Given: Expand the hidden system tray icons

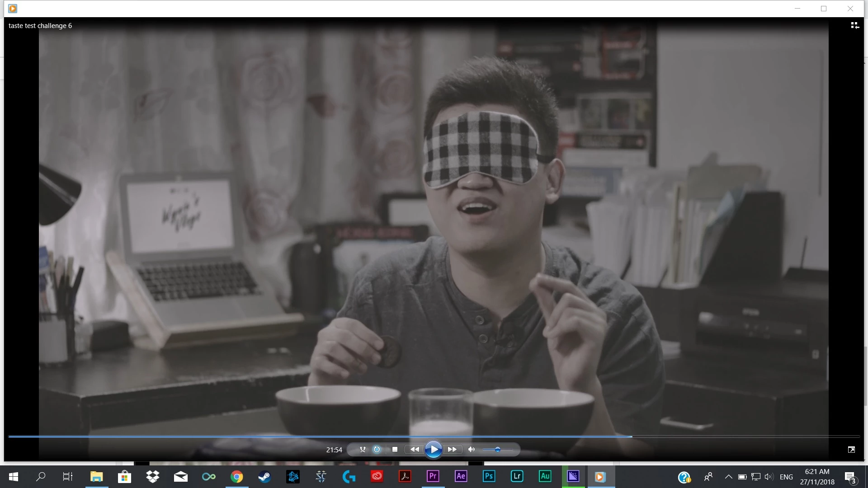Looking at the screenshot, I should tap(728, 477).
